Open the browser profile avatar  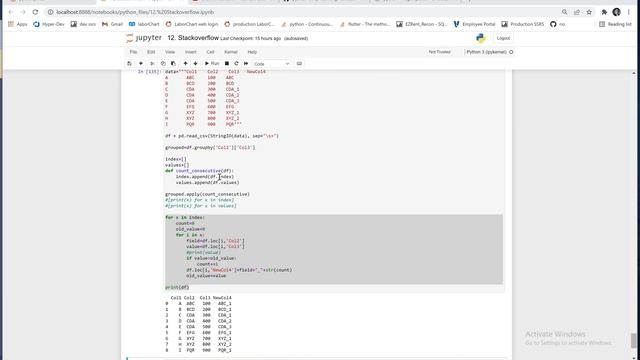[x=616, y=12]
